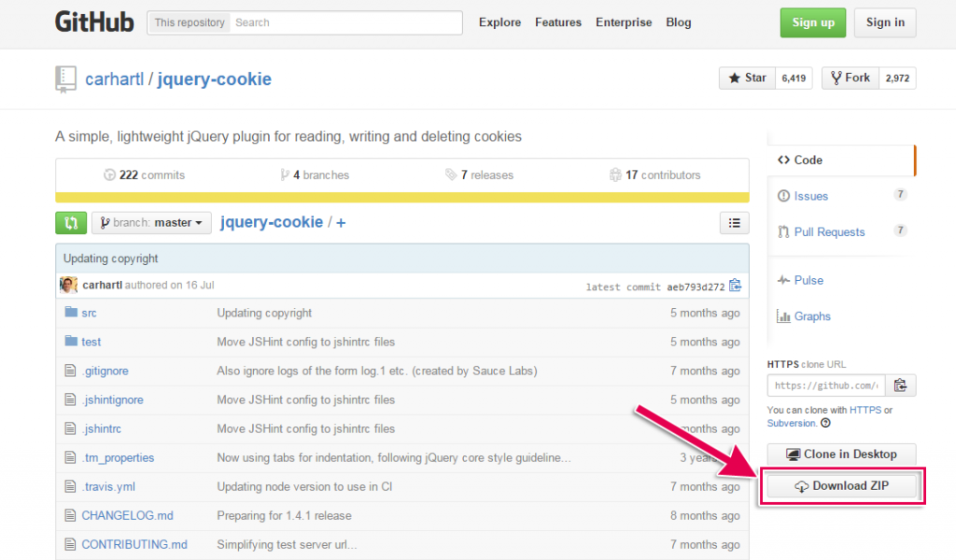Viewport: 956px width, 560px height.
Task: Open branch compare with the green icon
Action: click(71, 222)
